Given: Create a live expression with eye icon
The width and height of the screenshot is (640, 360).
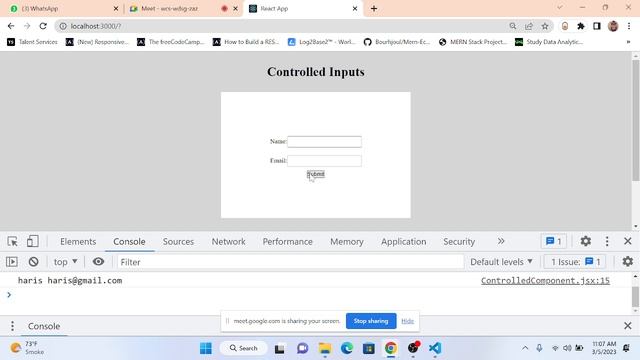Looking at the screenshot, I should [98, 262].
